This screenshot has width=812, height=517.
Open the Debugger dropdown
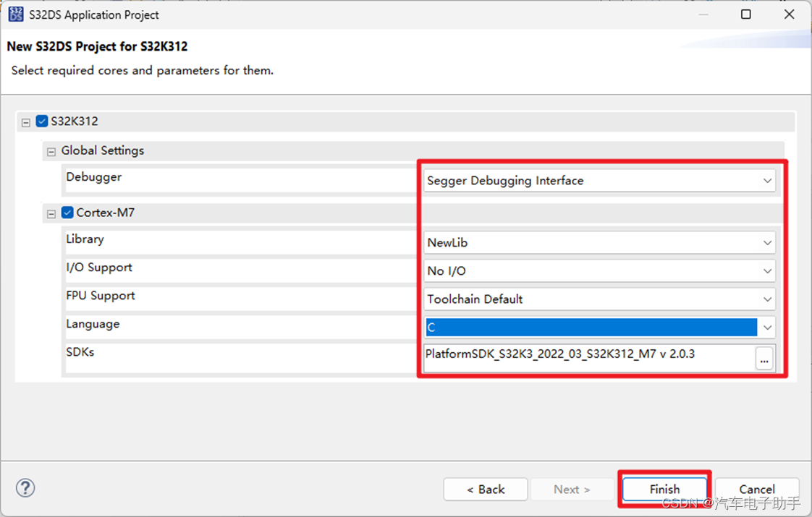click(x=600, y=181)
